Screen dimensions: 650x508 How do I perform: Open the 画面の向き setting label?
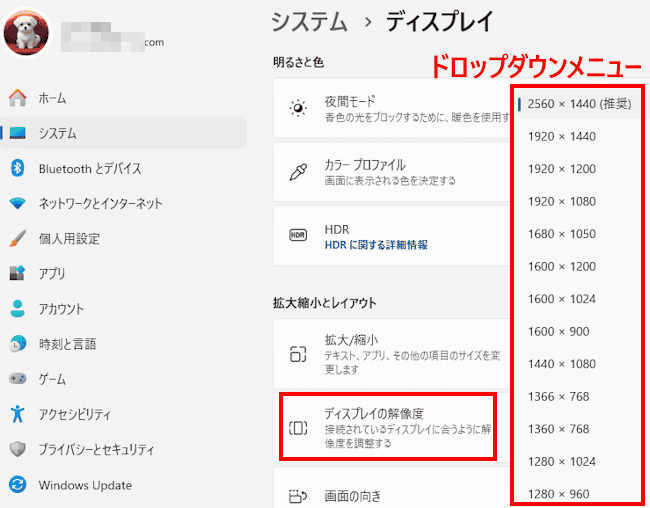click(352, 496)
